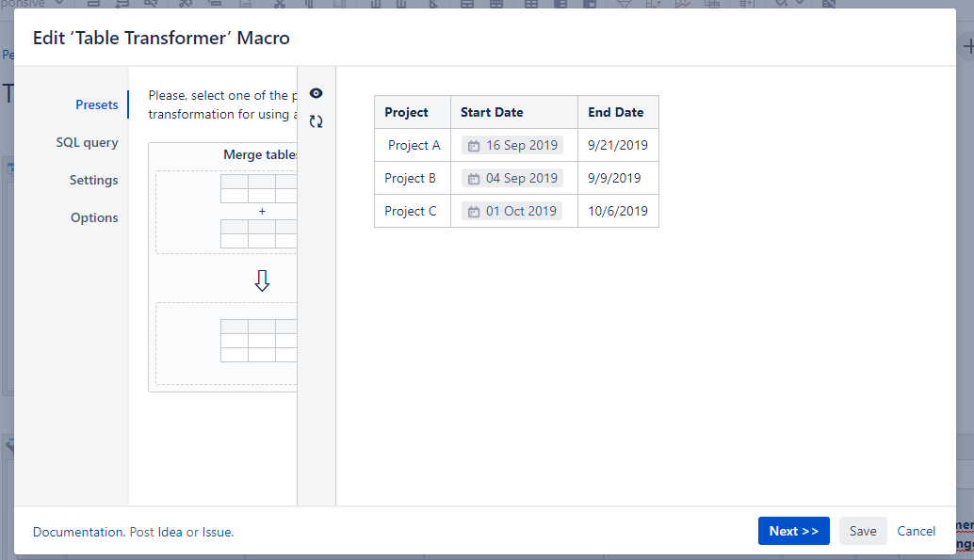974x560 pixels.
Task: Open the Settings tab
Action: pos(93,180)
